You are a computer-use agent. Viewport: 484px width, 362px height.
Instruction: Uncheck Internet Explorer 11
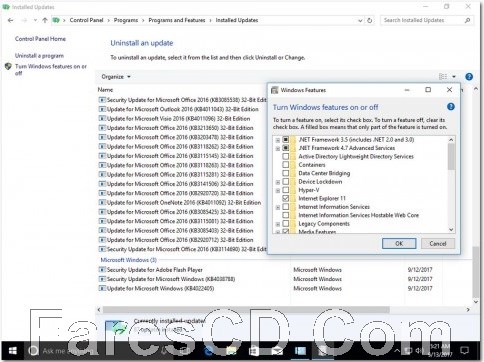tap(286, 198)
